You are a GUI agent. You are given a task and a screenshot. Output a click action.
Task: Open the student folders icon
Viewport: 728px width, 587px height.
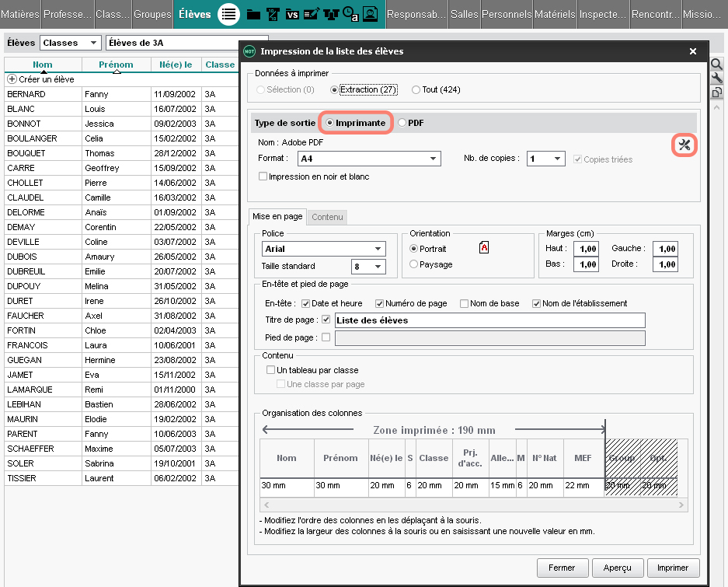pyautogui.click(x=253, y=15)
